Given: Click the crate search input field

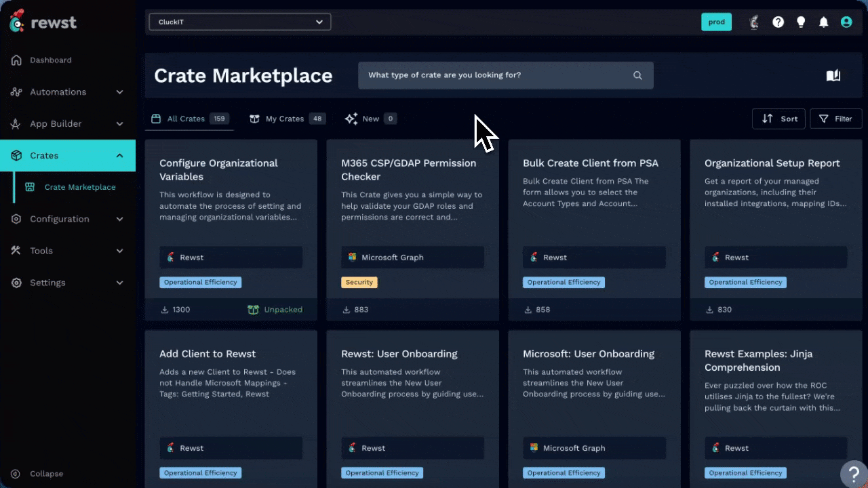Looking at the screenshot, I should tap(495, 75).
